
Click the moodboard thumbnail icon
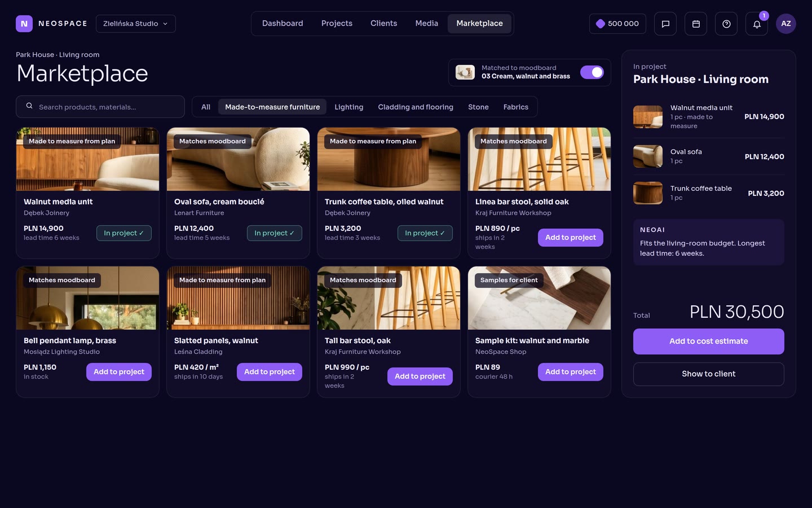click(x=465, y=72)
